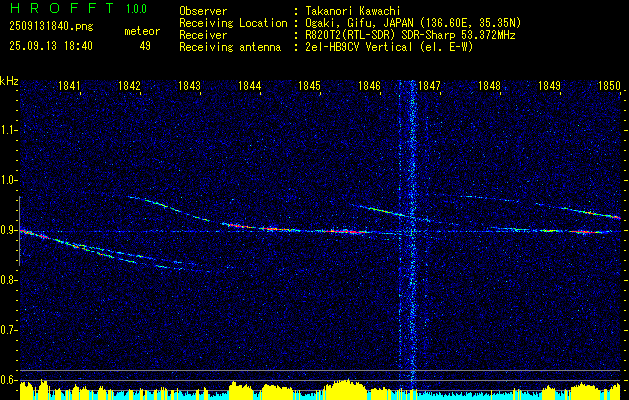The height and width of the screenshot is (400, 629).
Task: Click the 0.6 kHz frequency label
Action: (x=8, y=380)
